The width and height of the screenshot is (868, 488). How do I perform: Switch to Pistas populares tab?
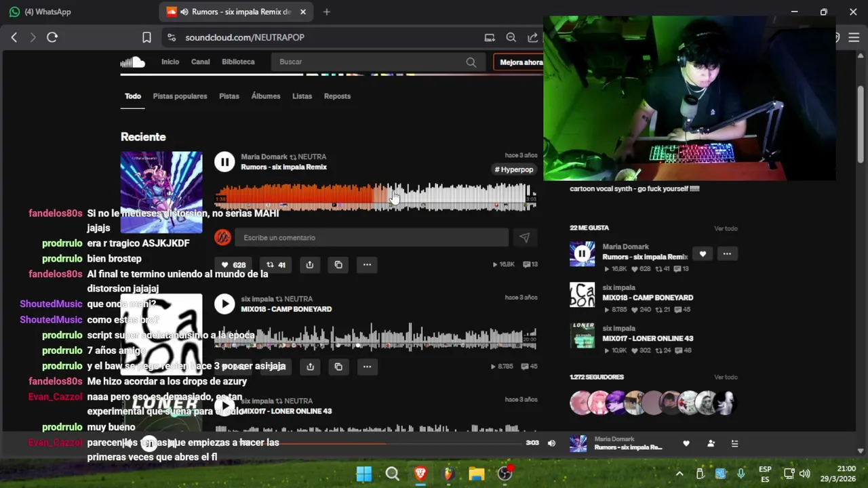[x=180, y=96]
